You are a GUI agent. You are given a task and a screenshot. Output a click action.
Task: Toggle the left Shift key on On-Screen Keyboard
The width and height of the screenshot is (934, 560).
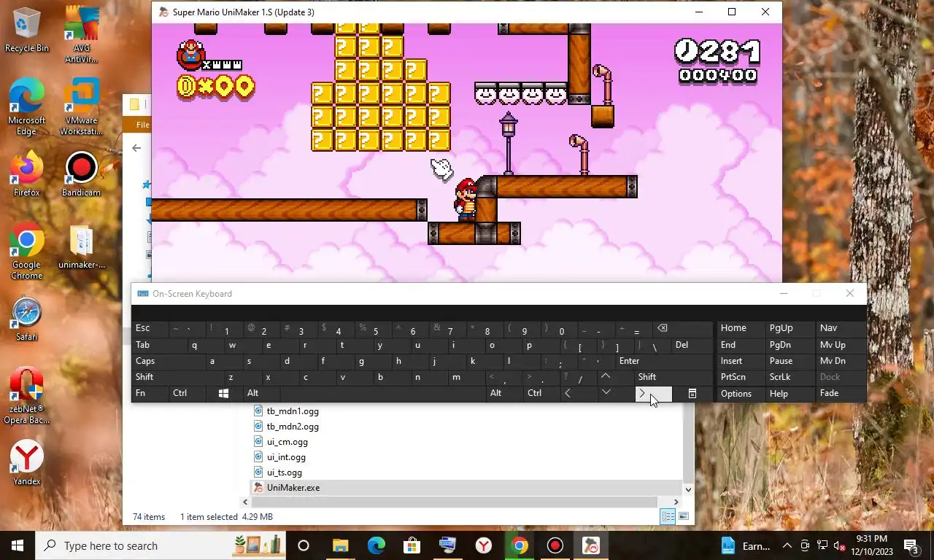click(x=177, y=377)
